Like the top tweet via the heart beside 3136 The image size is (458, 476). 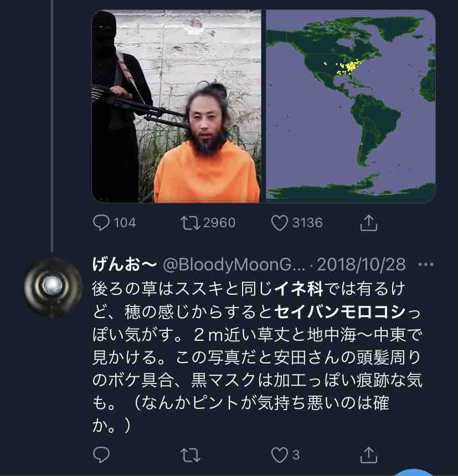pos(279,223)
